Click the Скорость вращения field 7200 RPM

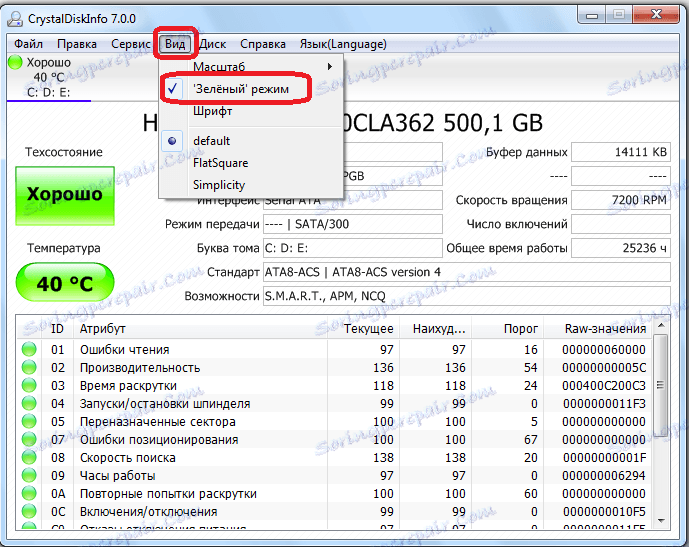(621, 200)
